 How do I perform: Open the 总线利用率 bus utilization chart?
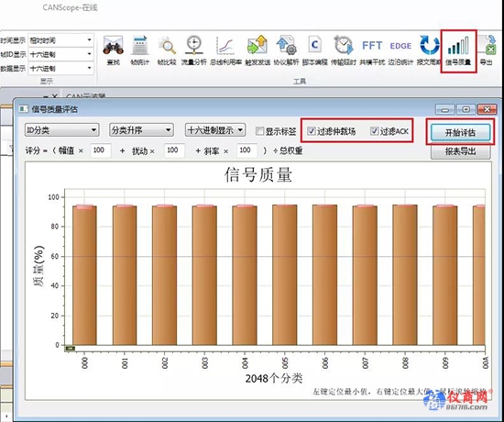click(225, 50)
